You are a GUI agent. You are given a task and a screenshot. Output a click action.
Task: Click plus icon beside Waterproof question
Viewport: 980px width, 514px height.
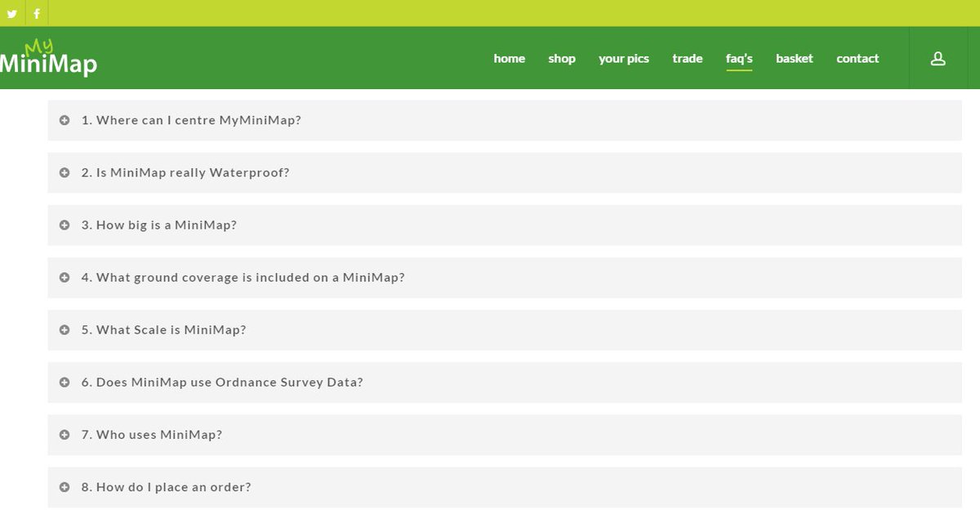click(x=65, y=172)
